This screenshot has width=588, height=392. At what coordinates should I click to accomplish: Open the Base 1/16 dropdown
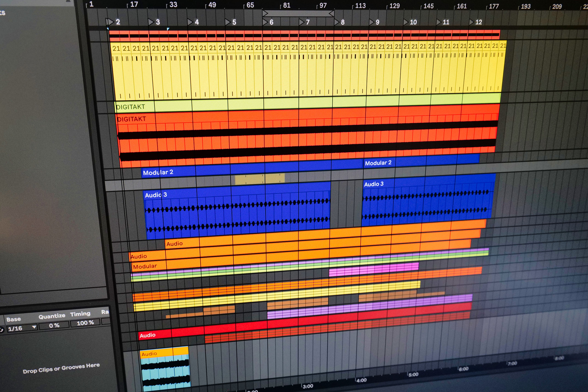click(22, 328)
